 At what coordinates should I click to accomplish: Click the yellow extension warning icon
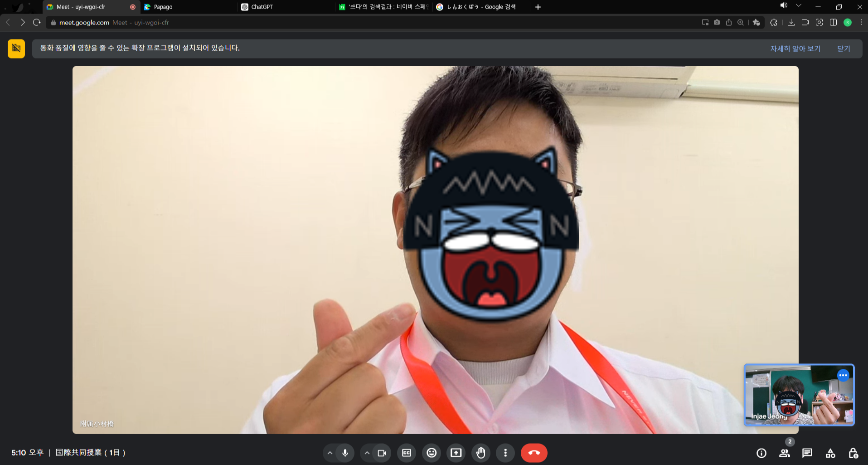[x=16, y=49]
